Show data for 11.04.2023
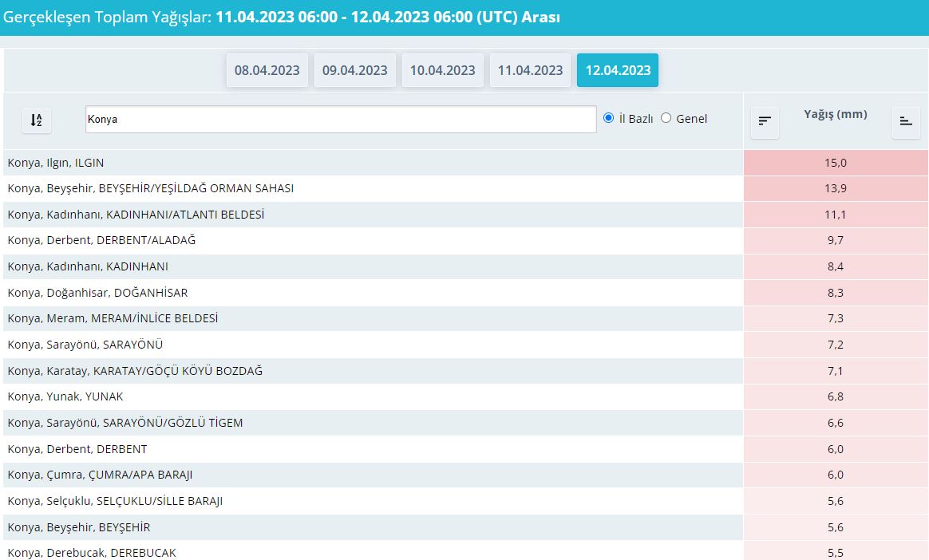This screenshot has height=560, width=929. coord(531,70)
